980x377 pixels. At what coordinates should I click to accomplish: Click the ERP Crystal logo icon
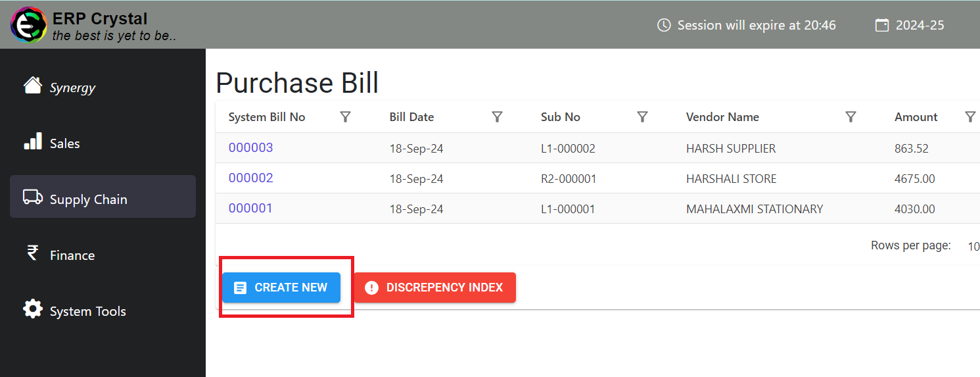click(28, 25)
